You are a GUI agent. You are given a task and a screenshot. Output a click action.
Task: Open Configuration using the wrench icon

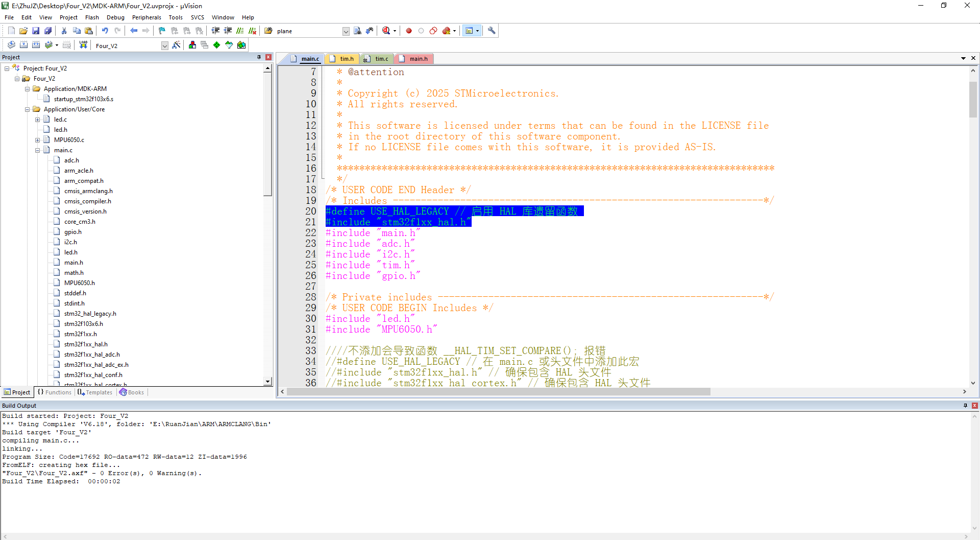click(492, 31)
